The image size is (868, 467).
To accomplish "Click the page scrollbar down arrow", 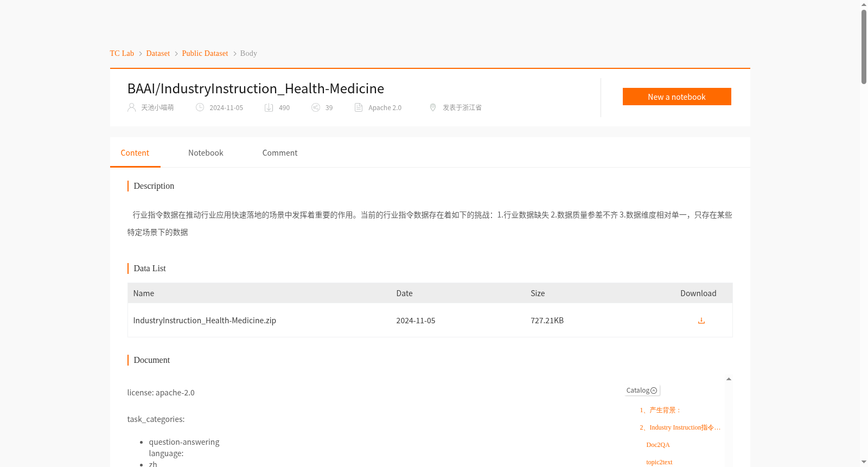I will tap(864, 462).
